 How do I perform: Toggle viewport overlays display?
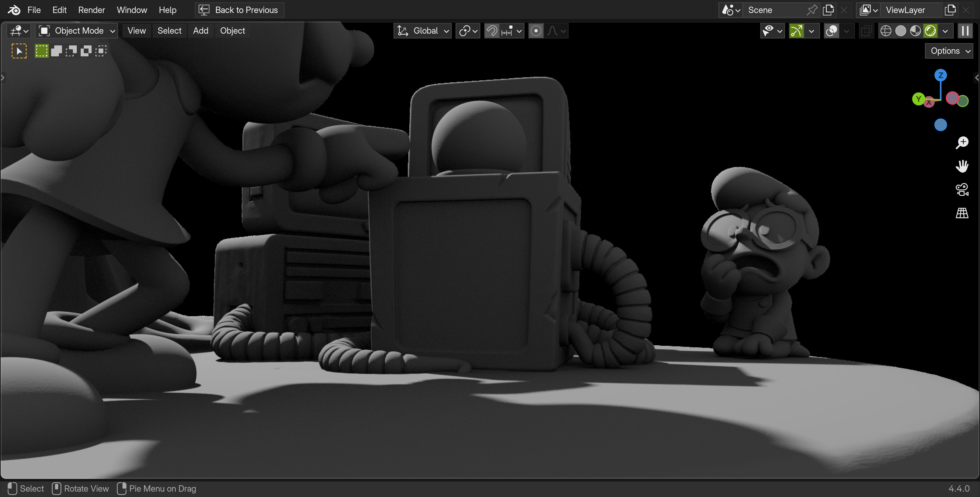pos(831,31)
